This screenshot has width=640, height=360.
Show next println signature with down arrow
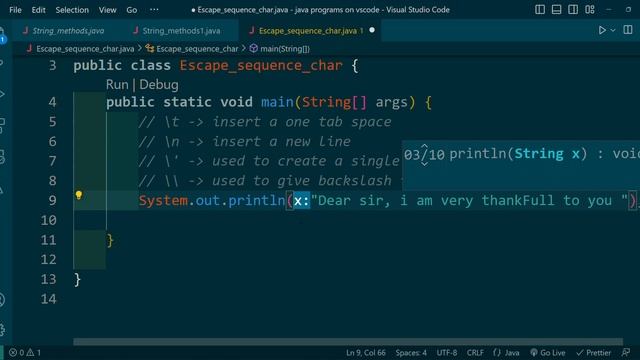(x=424, y=163)
